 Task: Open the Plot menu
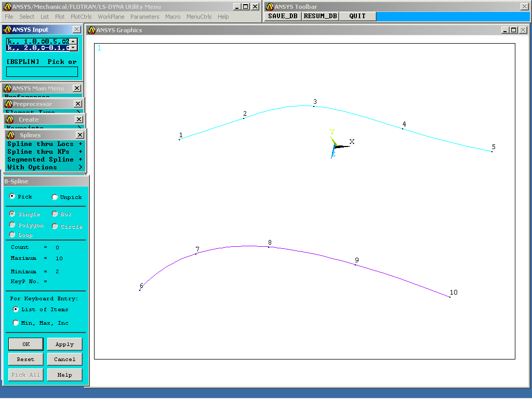[60, 17]
